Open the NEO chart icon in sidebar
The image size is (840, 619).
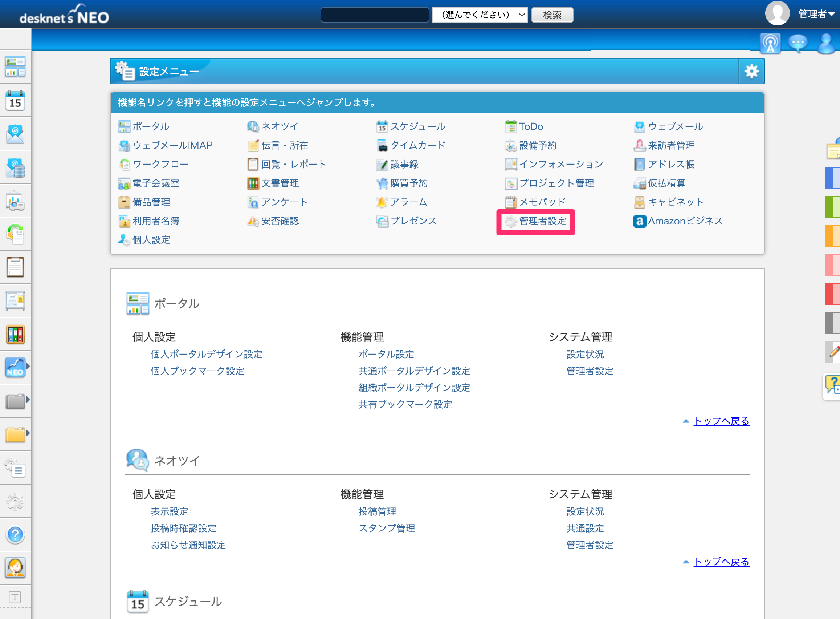(15, 367)
